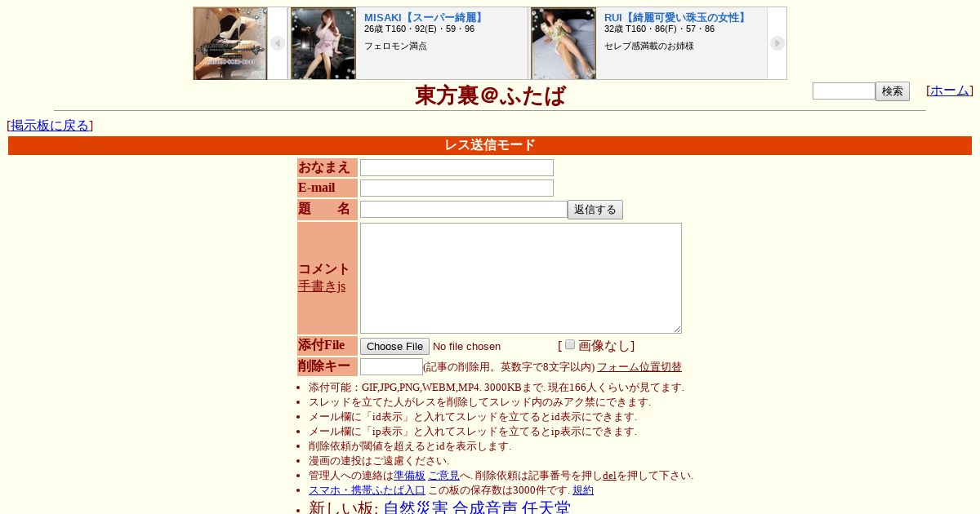Open 自然災害 board link

[x=416, y=508]
